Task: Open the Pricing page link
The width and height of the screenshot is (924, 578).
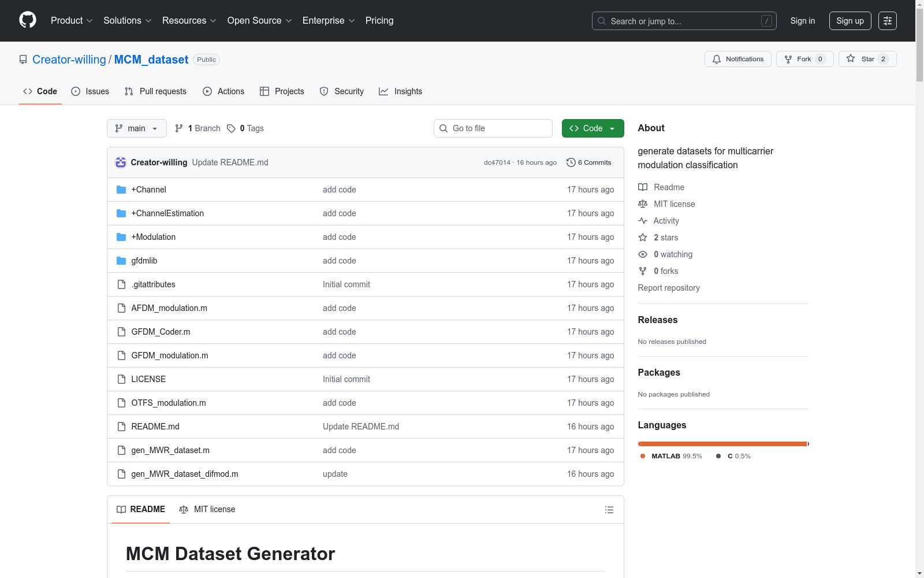Action: (x=379, y=21)
